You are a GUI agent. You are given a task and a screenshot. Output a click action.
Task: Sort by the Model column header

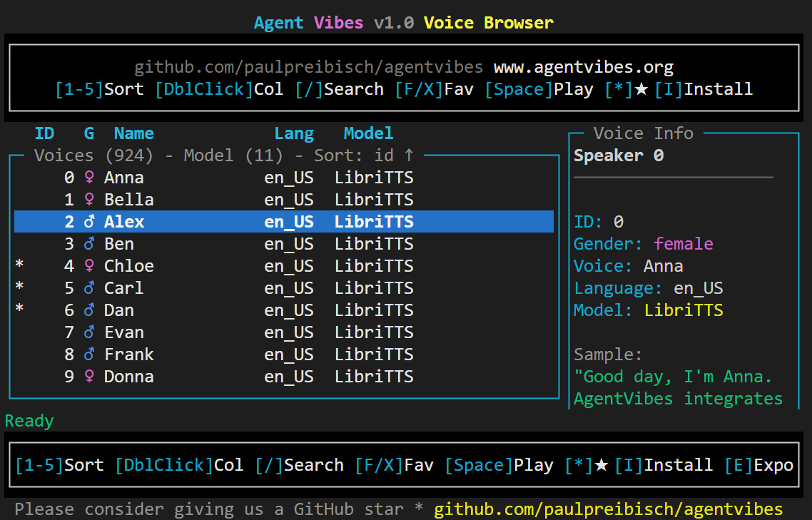pyautogui.click(x=369, y=133)
